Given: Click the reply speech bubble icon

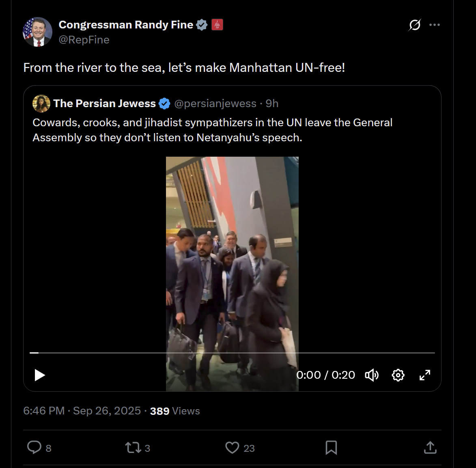Looking at the screenshot, I should [34, 447].
